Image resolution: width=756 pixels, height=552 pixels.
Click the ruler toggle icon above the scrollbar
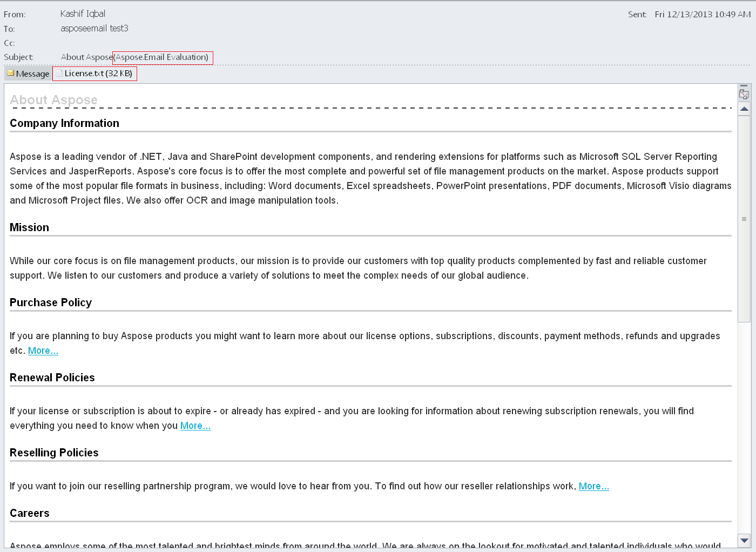[x=744, y=95]
